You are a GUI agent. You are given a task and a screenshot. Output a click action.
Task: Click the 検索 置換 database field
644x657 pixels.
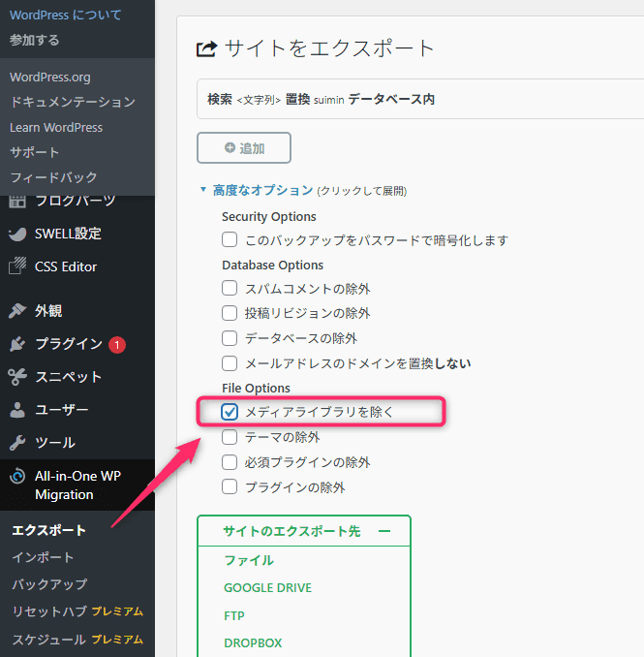point(420,99)
